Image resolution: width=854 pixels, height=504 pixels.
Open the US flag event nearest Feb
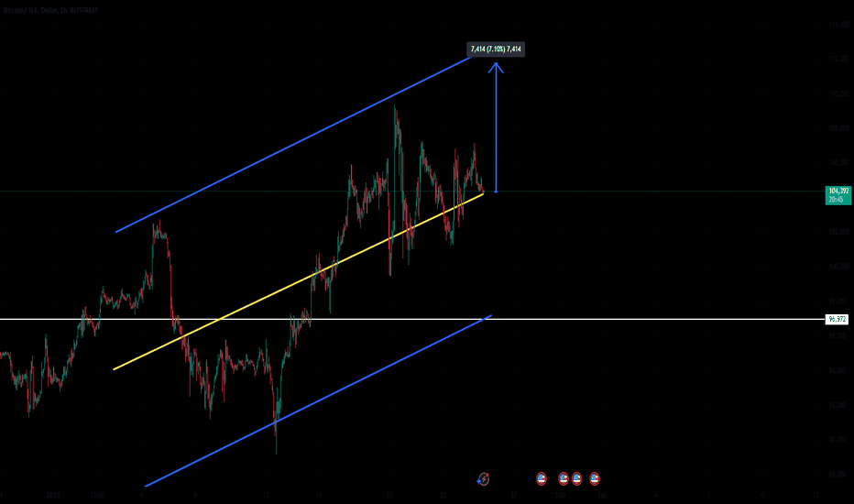click(x=594, y=479)
